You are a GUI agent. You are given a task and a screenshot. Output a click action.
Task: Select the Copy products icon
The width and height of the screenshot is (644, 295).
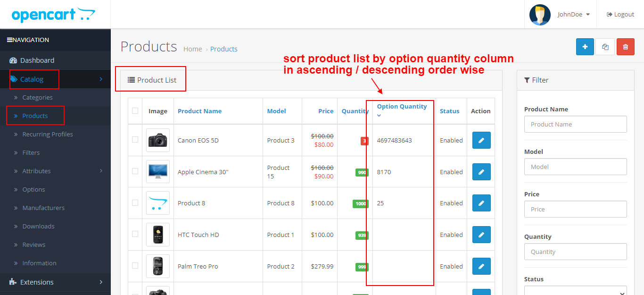605,47
